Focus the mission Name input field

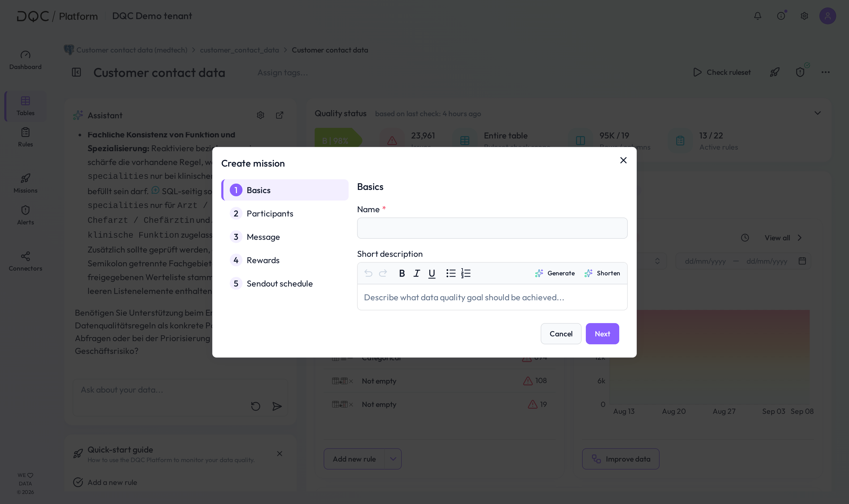click(492, 228)
